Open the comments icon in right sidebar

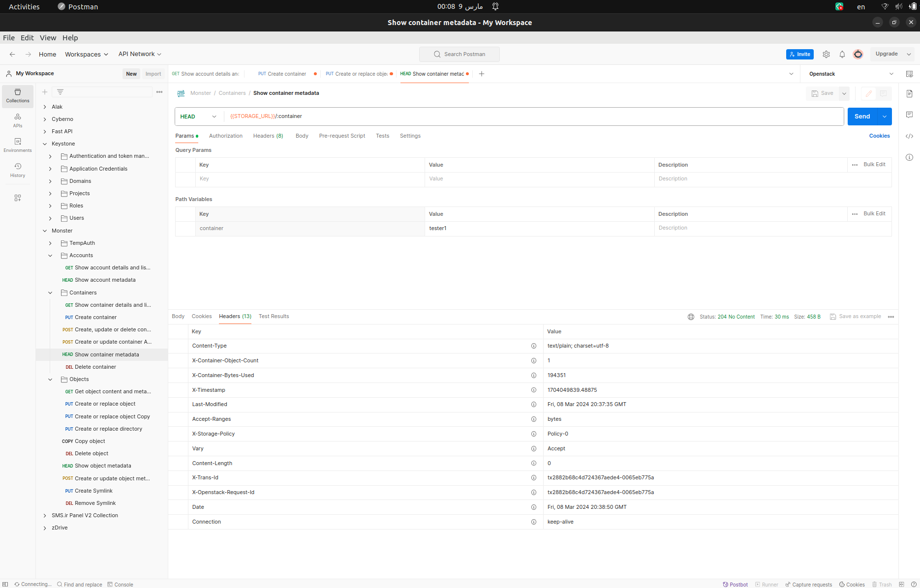click(x=909, y=115)
